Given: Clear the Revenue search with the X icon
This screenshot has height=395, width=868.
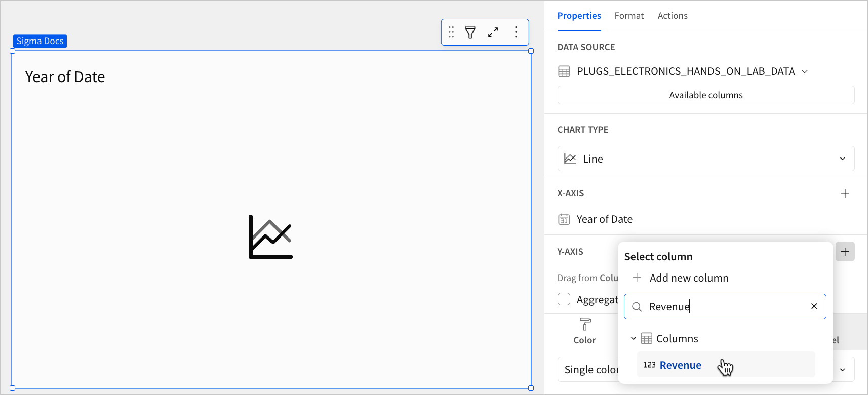Looking at the screenshot, I should [814, 306].
